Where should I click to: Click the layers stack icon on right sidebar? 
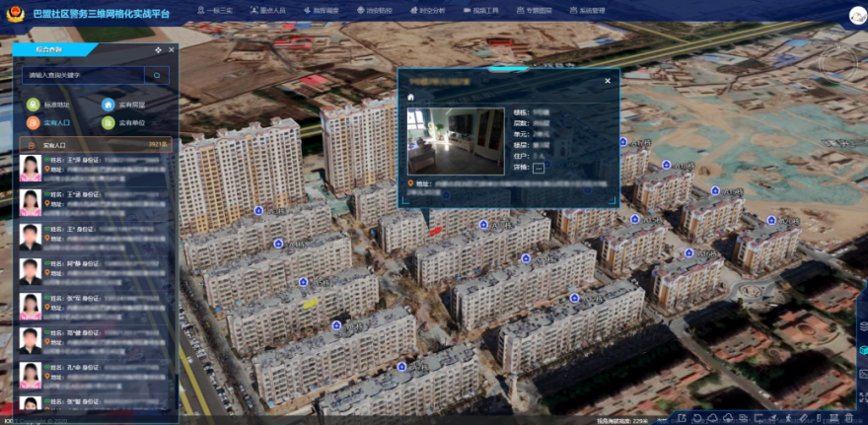click(x=862, y=326)
